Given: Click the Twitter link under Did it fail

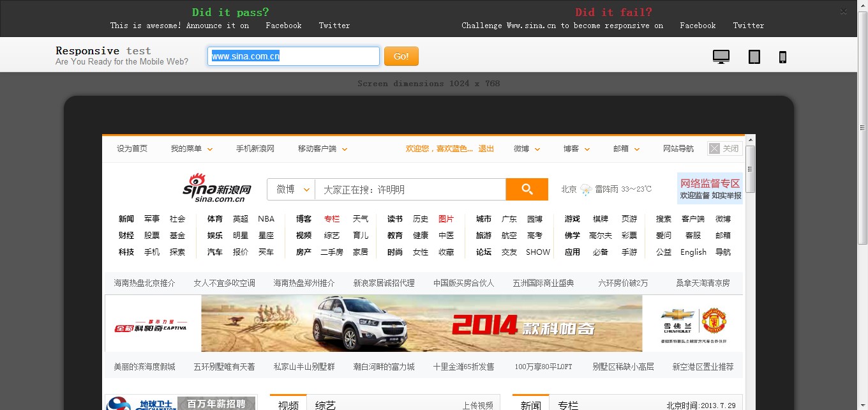Looking at the screenshot, I should point(749,26).
